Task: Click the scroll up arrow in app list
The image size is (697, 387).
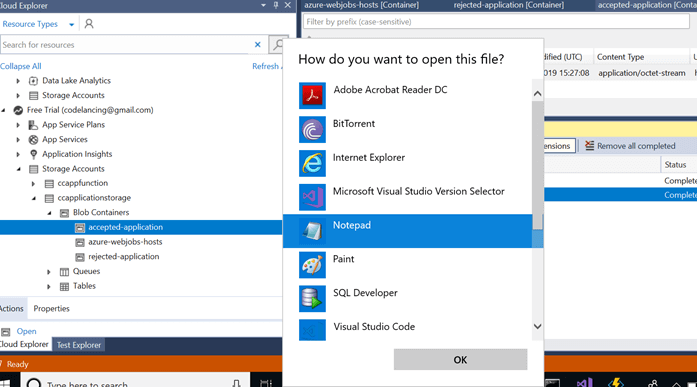Action: 537,94
